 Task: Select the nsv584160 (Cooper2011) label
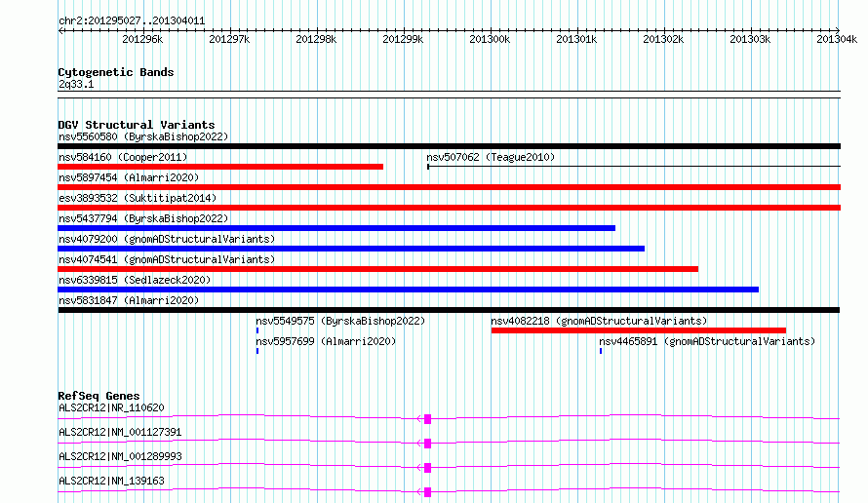[123, 157]
